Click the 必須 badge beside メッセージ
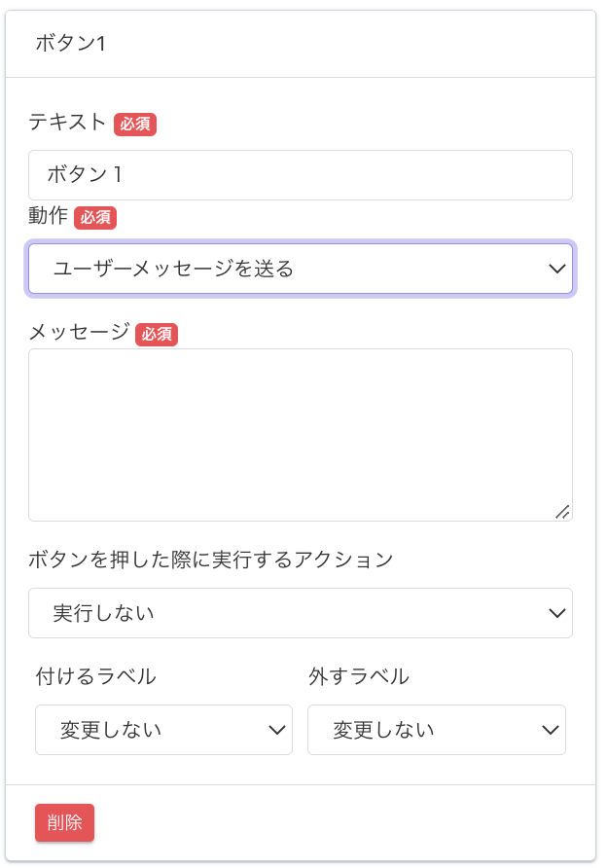 [157, 335]
